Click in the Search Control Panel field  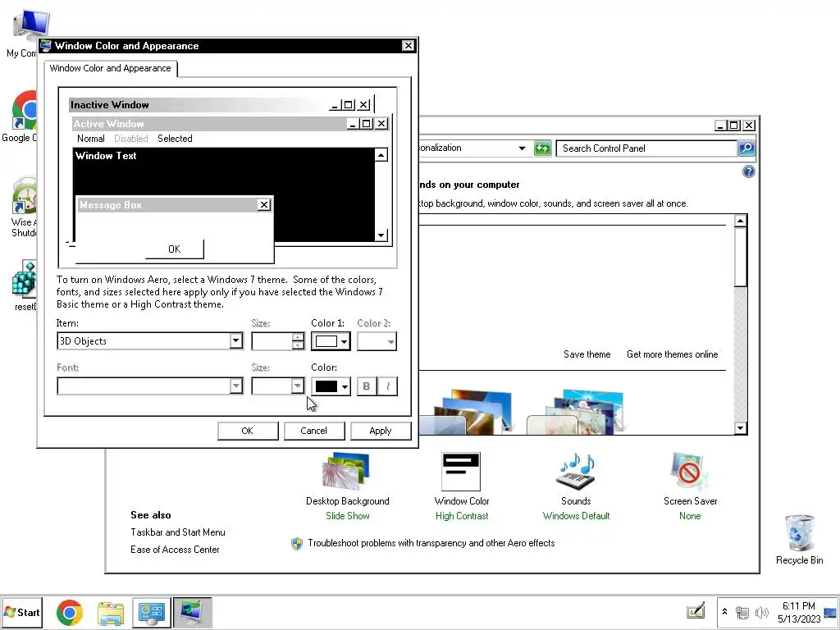[646, 148]
